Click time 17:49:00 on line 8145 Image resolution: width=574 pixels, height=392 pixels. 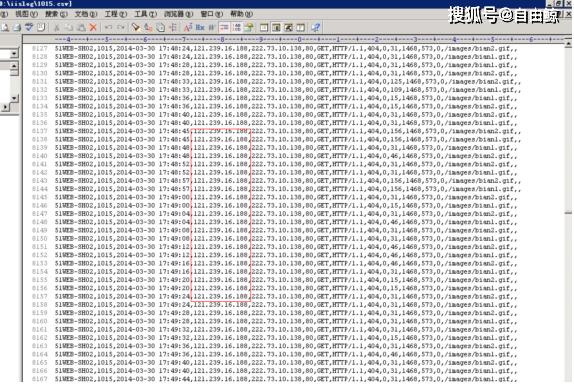pos(174,197)
